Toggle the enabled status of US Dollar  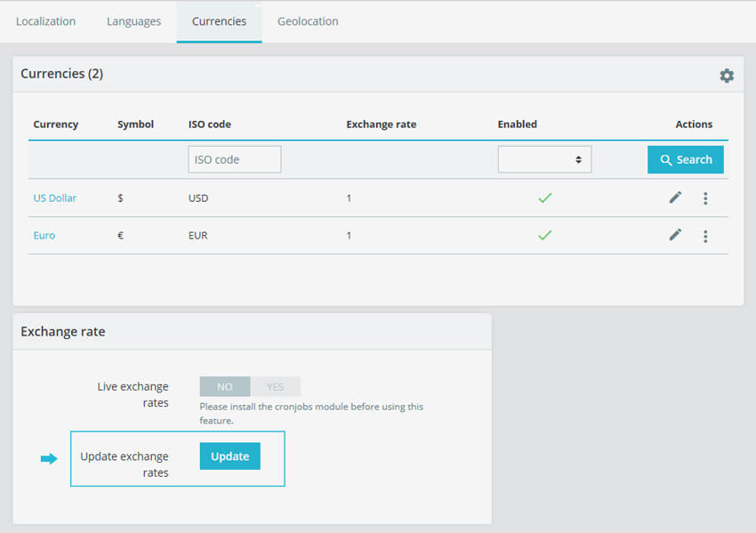point(544,198)
